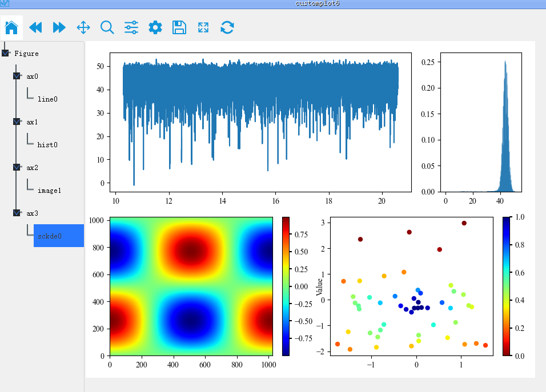The image size is (546, 392).
Task: Select the Zoom magnifier tool
Action: click(x=107, y=27)
